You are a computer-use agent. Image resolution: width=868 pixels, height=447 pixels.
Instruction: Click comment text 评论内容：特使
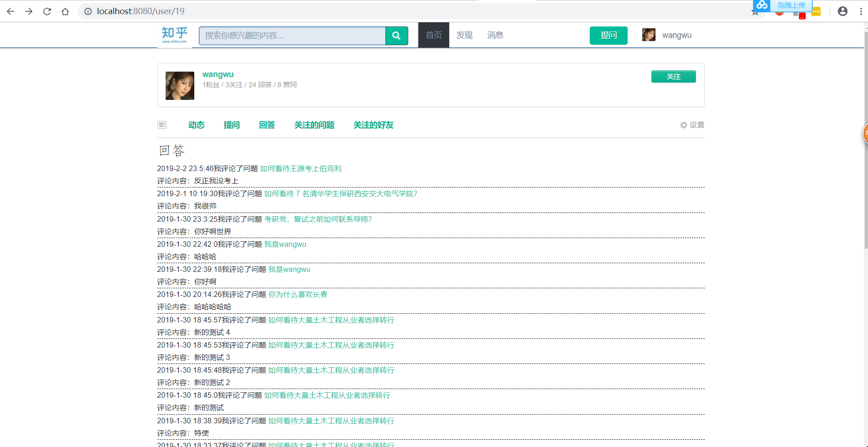pos(183,433)
